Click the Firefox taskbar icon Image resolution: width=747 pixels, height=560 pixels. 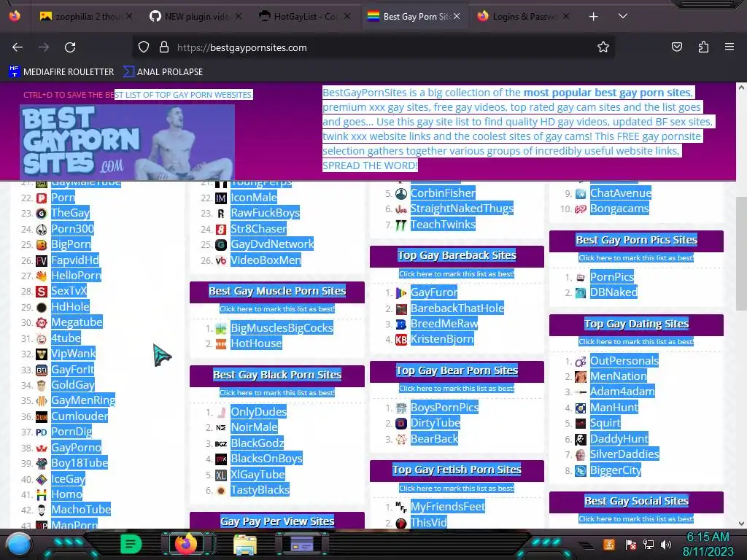pos(186,544)
